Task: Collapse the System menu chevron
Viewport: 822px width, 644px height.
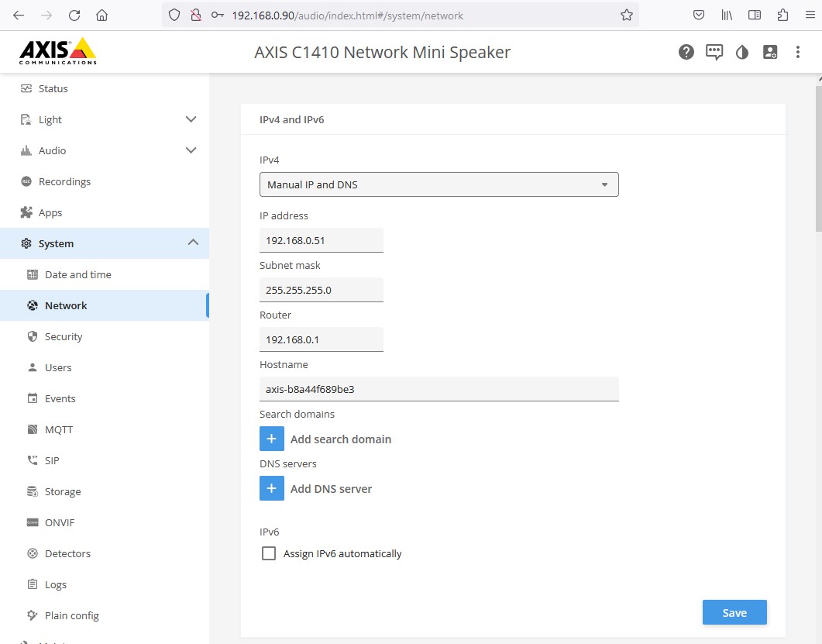Action: click(x=193, y=243)
